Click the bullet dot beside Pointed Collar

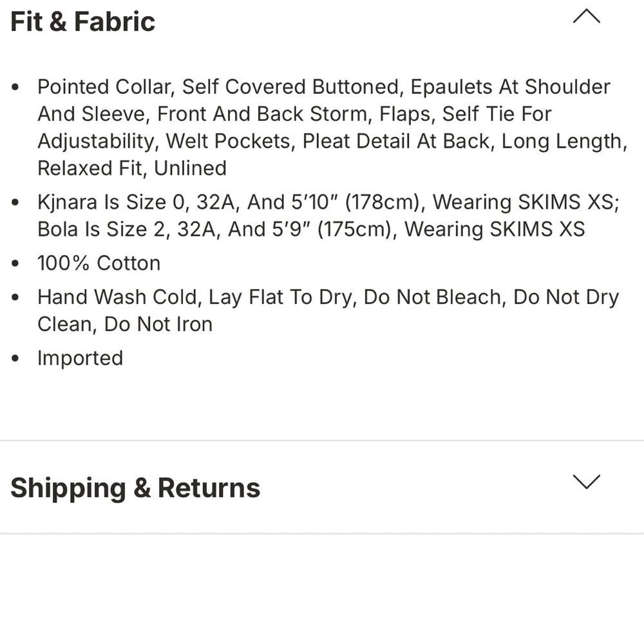click(15, 87)
